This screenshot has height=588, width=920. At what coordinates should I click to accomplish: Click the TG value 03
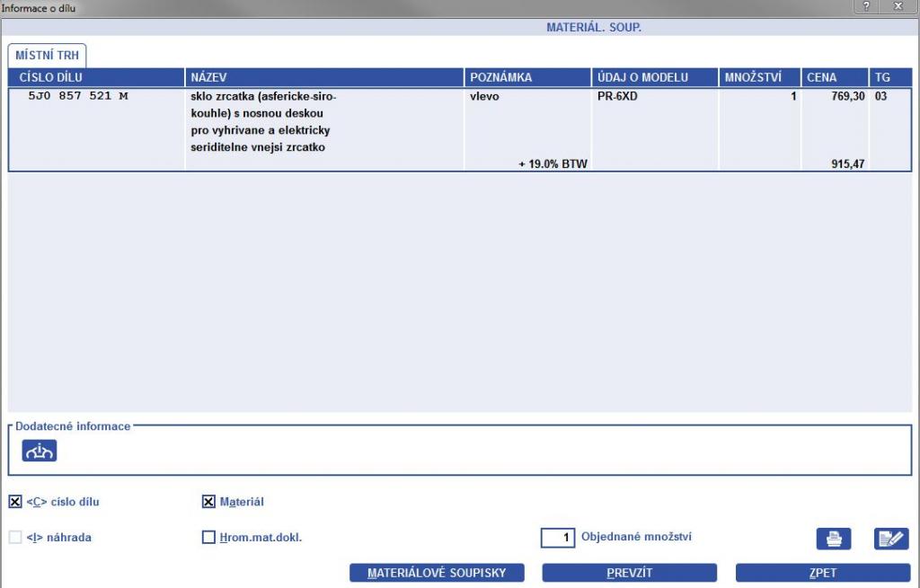[x=880, y=96]
